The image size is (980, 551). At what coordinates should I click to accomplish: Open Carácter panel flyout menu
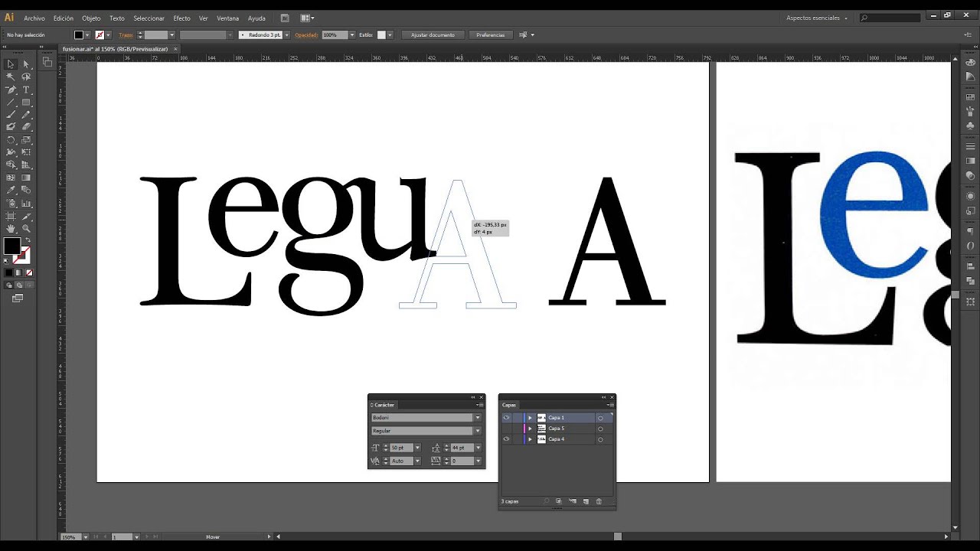480,405
